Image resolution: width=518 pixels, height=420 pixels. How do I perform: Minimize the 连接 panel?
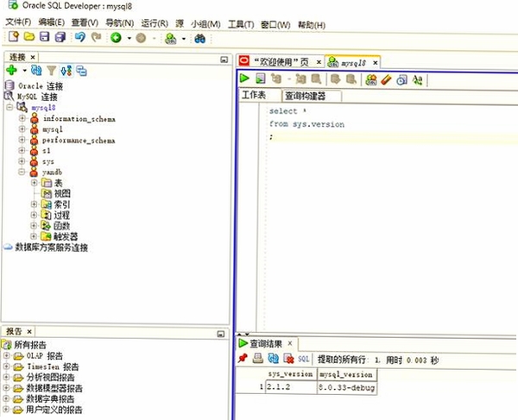224,60
